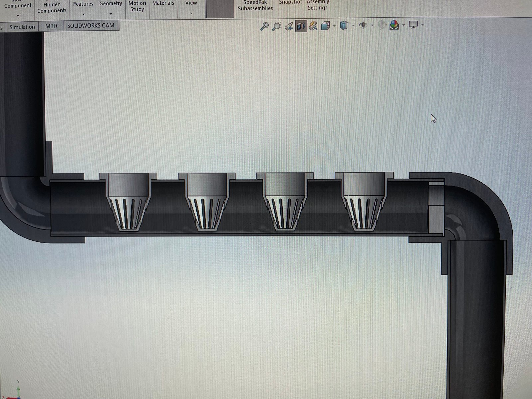The image size is (532, 399).
Task: Toggle the Section View button off
Action: (x=301, y=26)
